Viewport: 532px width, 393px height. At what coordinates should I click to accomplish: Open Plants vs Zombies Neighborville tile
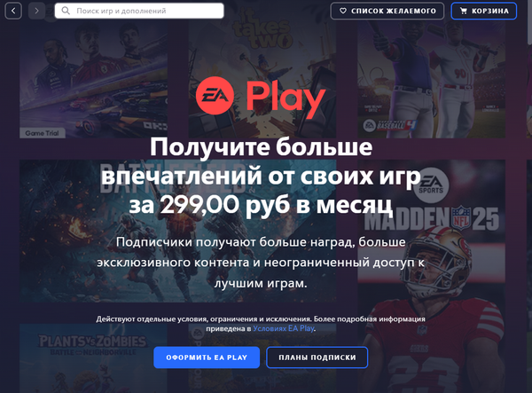click(x=93, y=358)
